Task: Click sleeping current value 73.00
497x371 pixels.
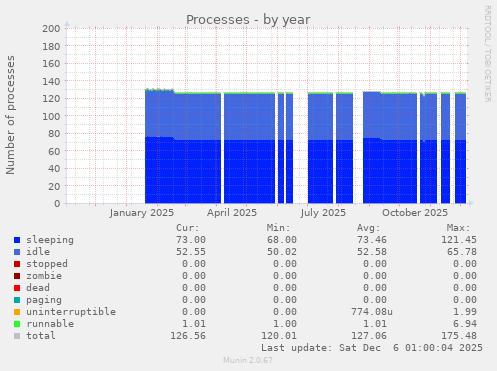Action: tap(191, 240)
